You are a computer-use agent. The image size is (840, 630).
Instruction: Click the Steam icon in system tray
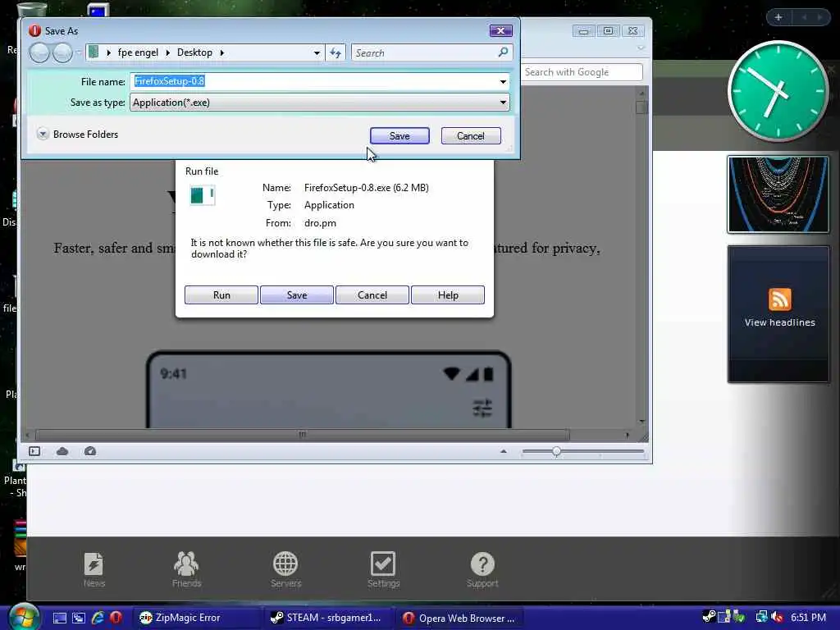click(709, 617)
